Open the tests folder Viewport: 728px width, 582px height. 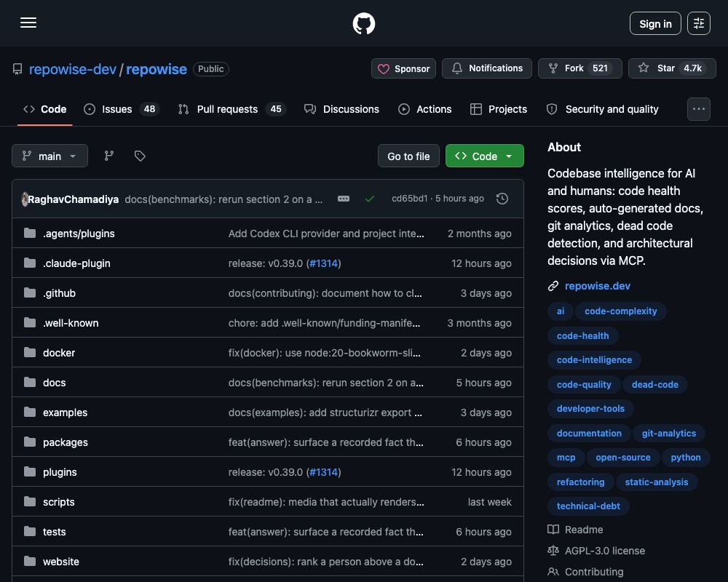pos(55,532)
